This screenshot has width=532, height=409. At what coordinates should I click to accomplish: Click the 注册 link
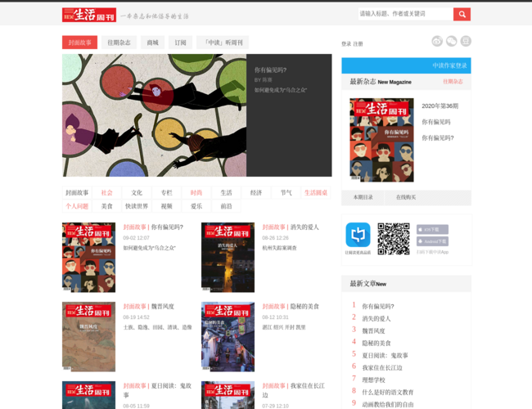point(358,43)
